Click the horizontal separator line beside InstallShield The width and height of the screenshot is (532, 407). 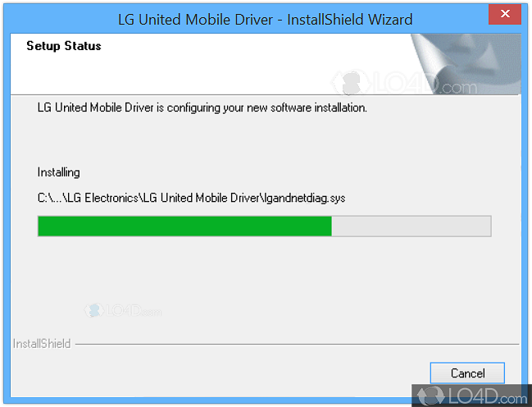pyautogui.click(x=298, y=344)
